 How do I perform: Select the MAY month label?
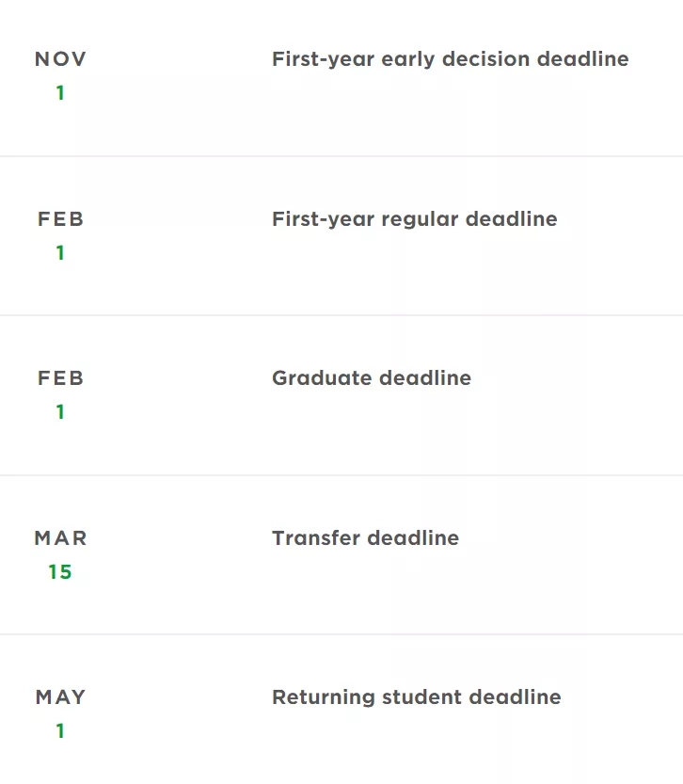[x=60, y=697]
